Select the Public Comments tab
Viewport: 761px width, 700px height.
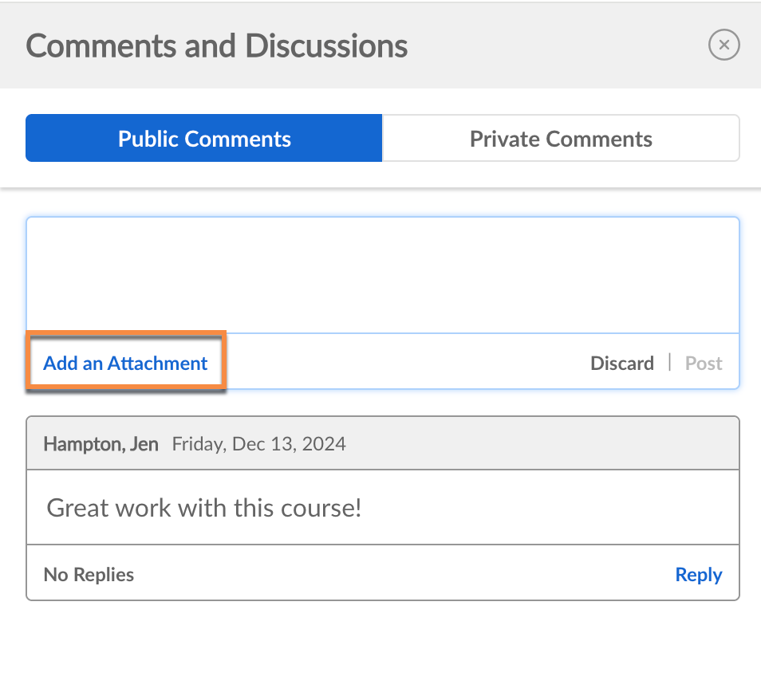pyautogui.click(x=204, y=139)
